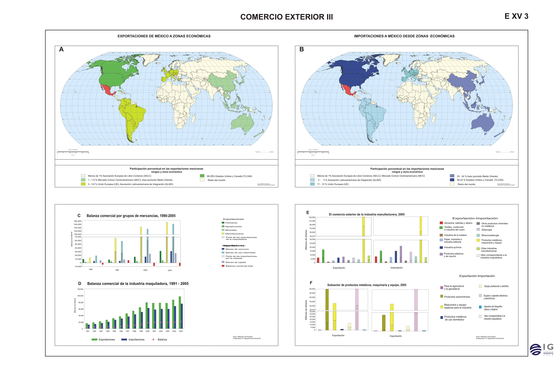Viewport: 556px width, 392px height.
Task: Click the chart C title Balanza comercial por grupos de mercancías
Action: (x=131, y=216)
